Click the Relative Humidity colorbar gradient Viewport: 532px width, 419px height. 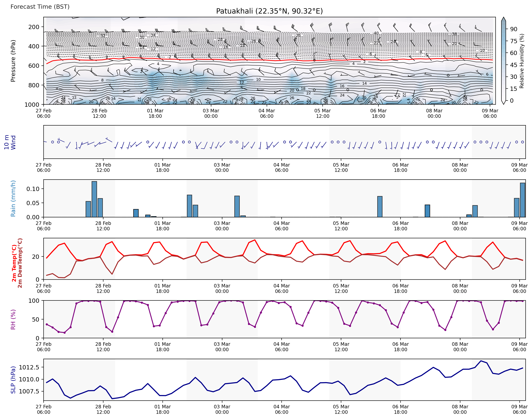tap(503, 61)
